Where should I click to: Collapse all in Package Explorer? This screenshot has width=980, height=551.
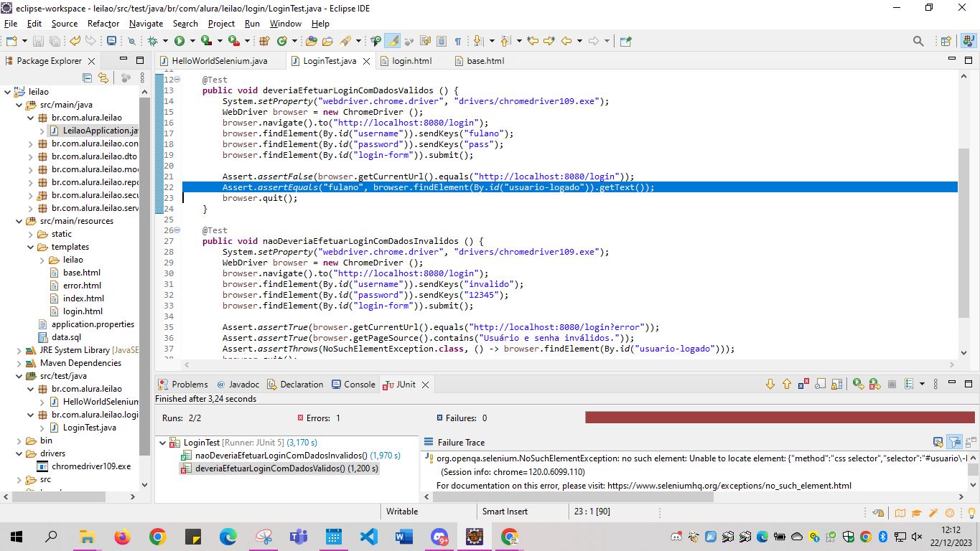pos(88,78)
